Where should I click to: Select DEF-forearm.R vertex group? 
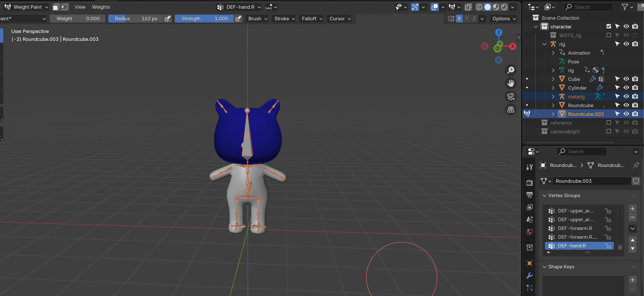575,228
